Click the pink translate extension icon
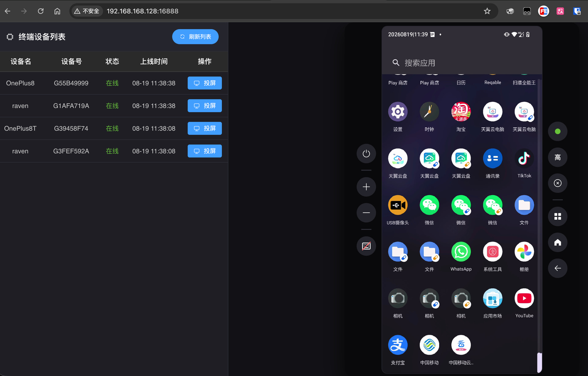The height and width of the screenshot is (376, 588). point(560,11)
